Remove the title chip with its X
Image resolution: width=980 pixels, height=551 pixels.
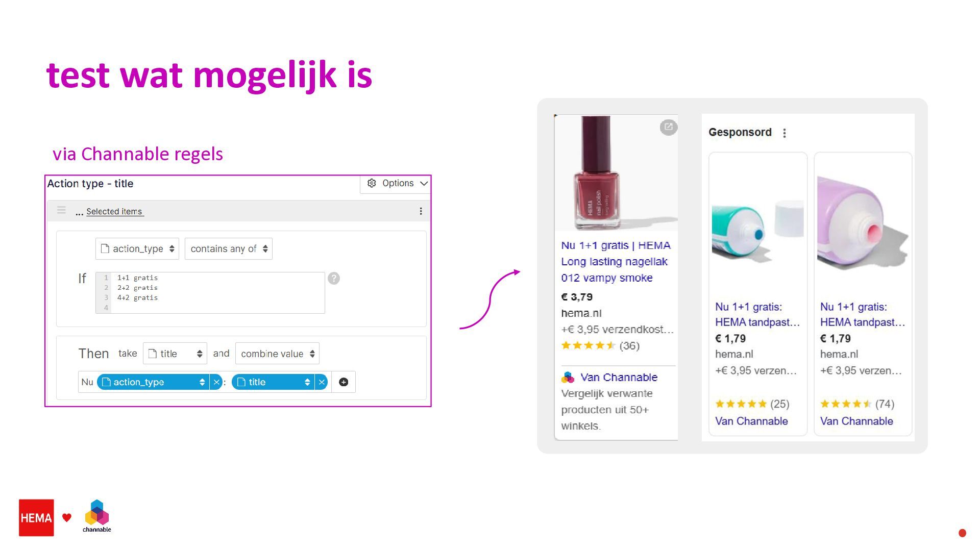[x=322, y=382]
